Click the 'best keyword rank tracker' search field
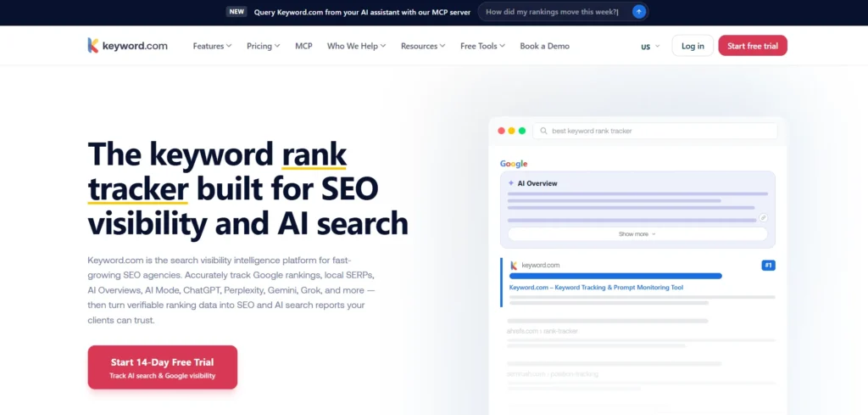This screenshot has width=868, height=415. (655, 131)
